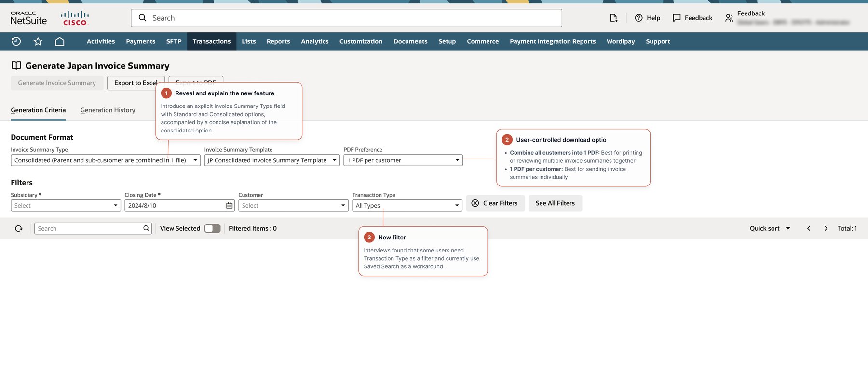
Task: Open the Recent Records history icon
Action: click(x=16, y=41)
